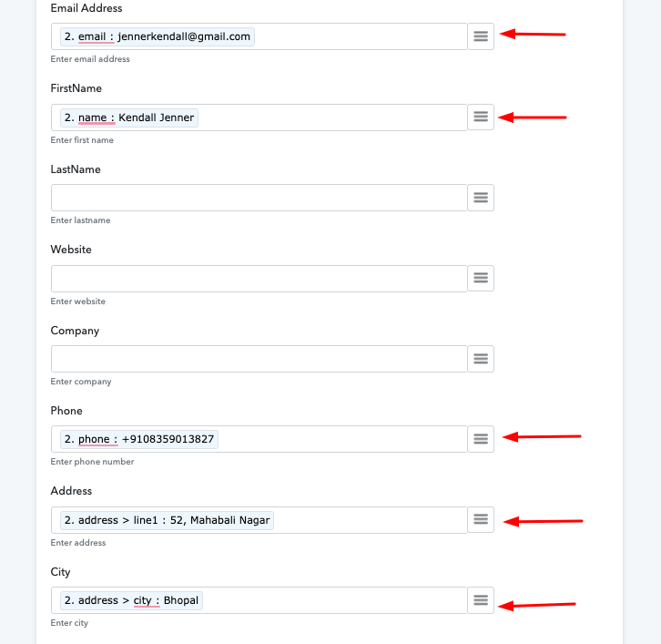The image size is (661, 644).
Task: Open the LastName field mapping menu icon
Action: pos(481,198)
